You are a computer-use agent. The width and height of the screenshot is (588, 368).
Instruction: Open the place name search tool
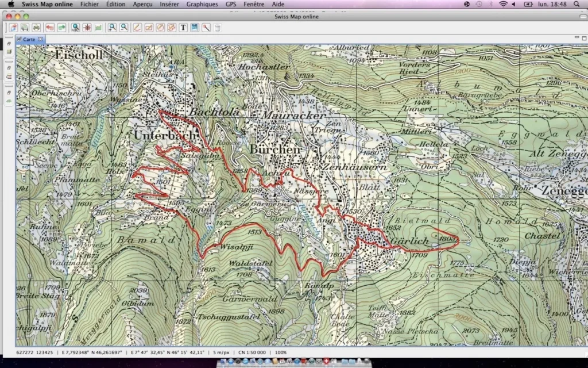point(75,28)
